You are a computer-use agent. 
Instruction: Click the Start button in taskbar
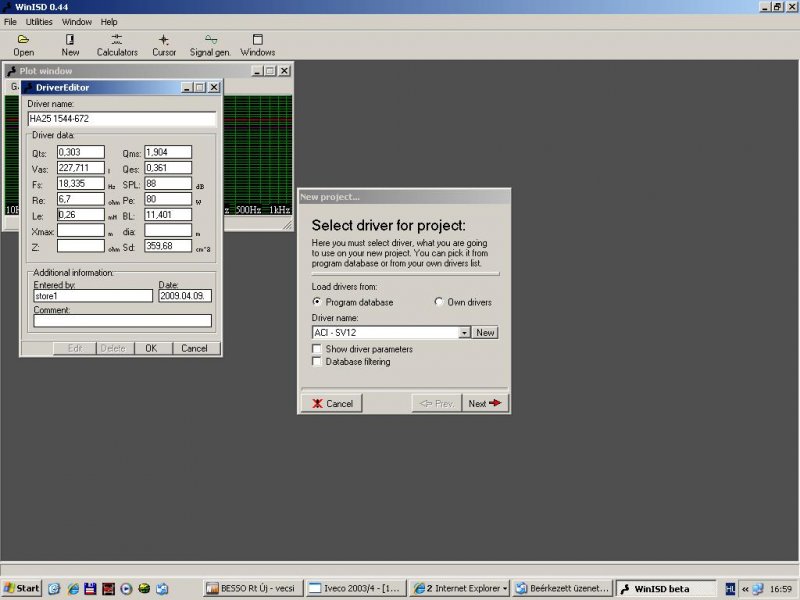tap(21, 588)
